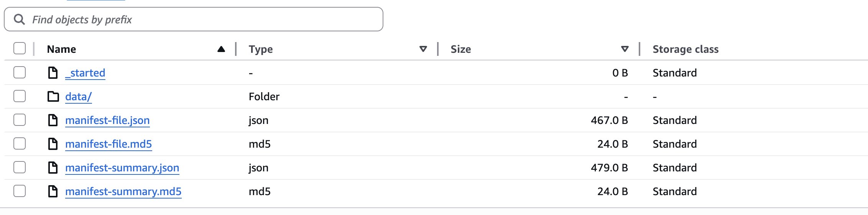The image size is (868, 215).
Task: Click the file icon beside _started
Action: click(x=53, y=73)
